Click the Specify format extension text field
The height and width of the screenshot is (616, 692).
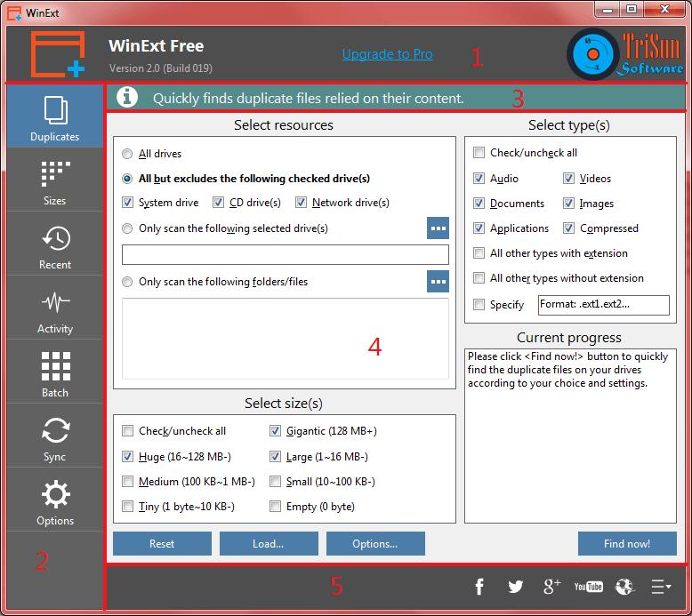pyautogui.click(x=603, y=305)
